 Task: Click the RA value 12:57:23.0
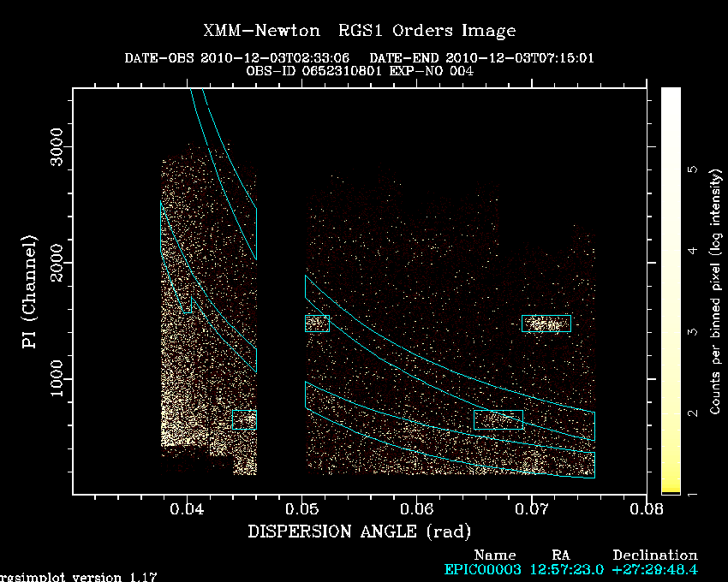tap(566, 569)
